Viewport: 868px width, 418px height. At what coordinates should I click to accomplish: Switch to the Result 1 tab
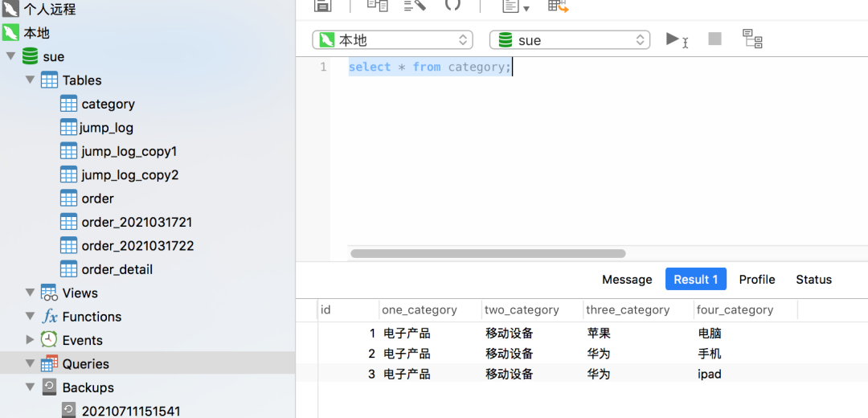(x=696, y=280)
